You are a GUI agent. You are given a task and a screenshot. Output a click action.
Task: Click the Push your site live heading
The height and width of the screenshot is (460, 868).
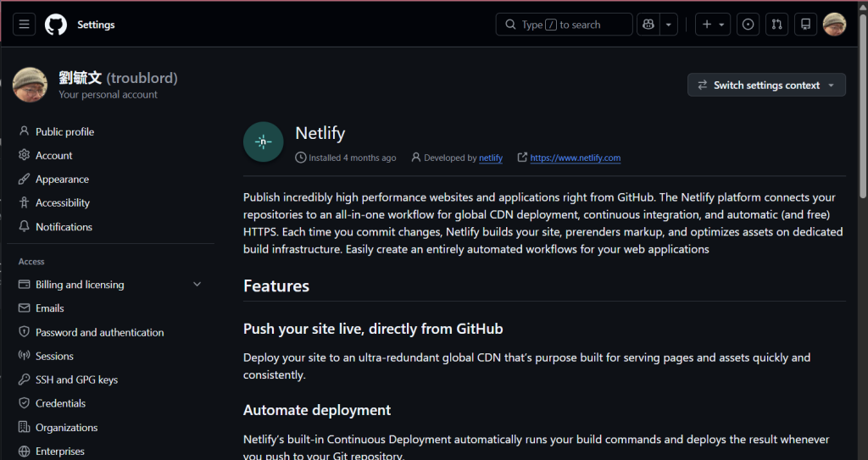point(373,329)
